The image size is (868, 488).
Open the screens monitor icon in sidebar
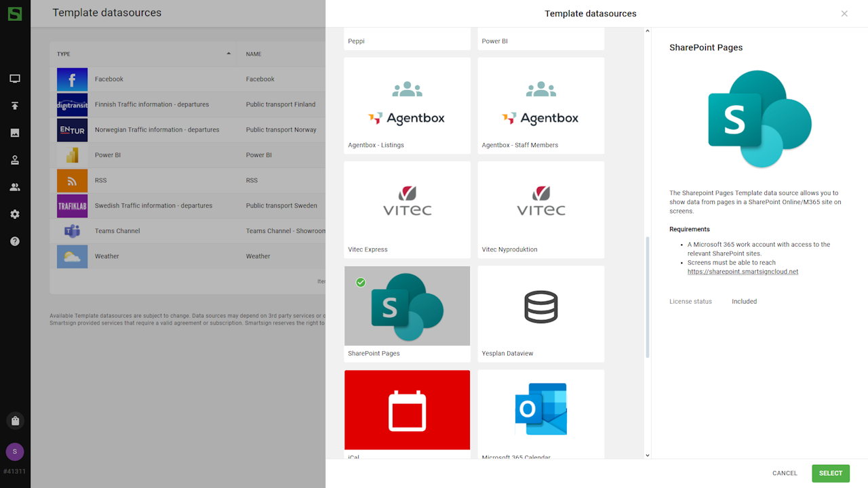(x=15, y=79)
